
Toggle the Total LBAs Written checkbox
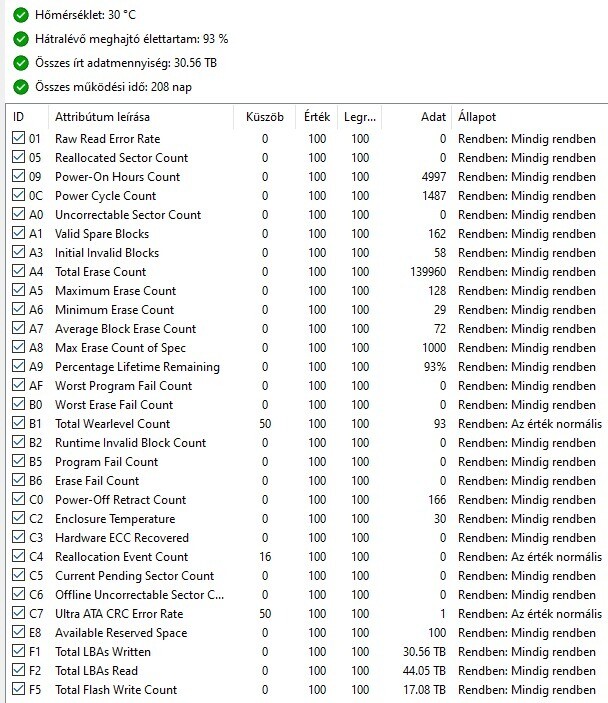[x=18, y=651]
